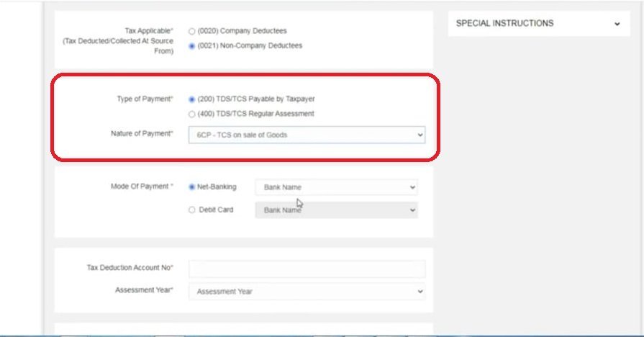Click the Assessment Year field label

[x=144, y=291]
